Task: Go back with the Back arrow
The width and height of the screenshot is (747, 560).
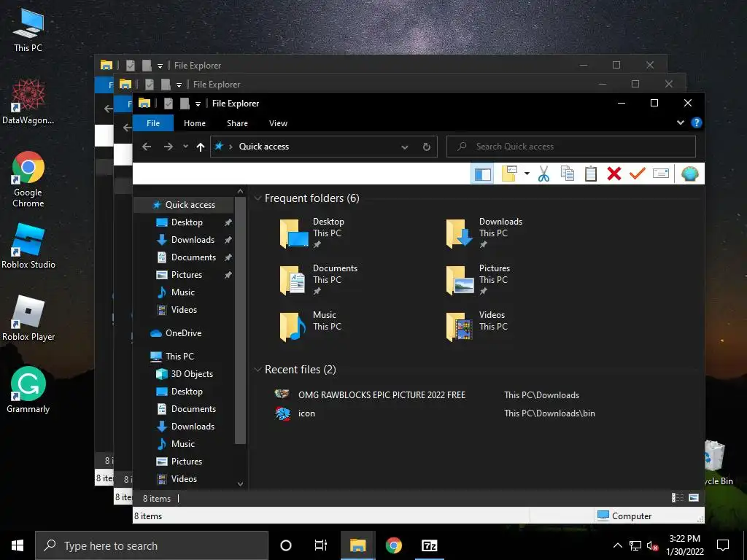Action: point(147,147)
